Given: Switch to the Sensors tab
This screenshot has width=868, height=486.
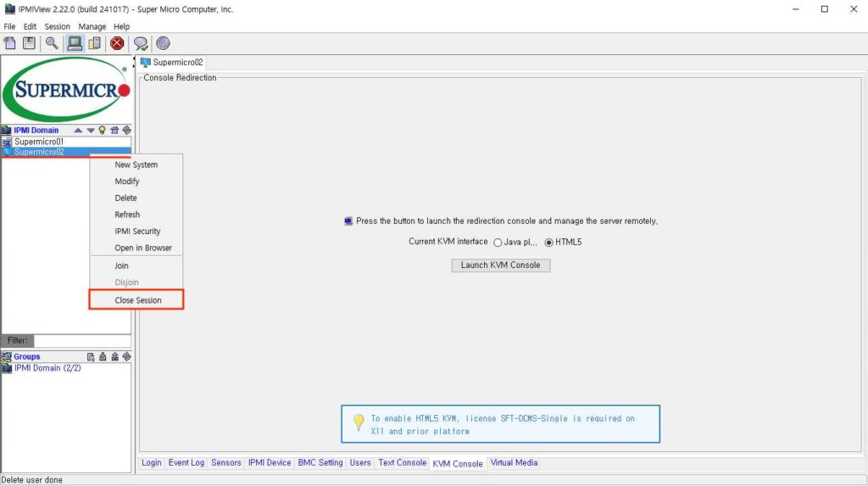Looking at the screenshot, I should 225,463.
